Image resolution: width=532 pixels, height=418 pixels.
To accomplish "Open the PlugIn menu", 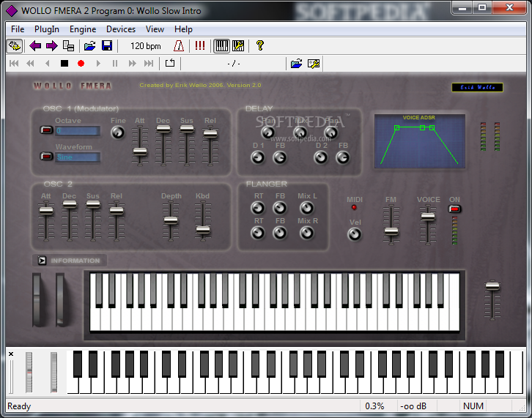I will pyautogui.click(x=47, y=29).
